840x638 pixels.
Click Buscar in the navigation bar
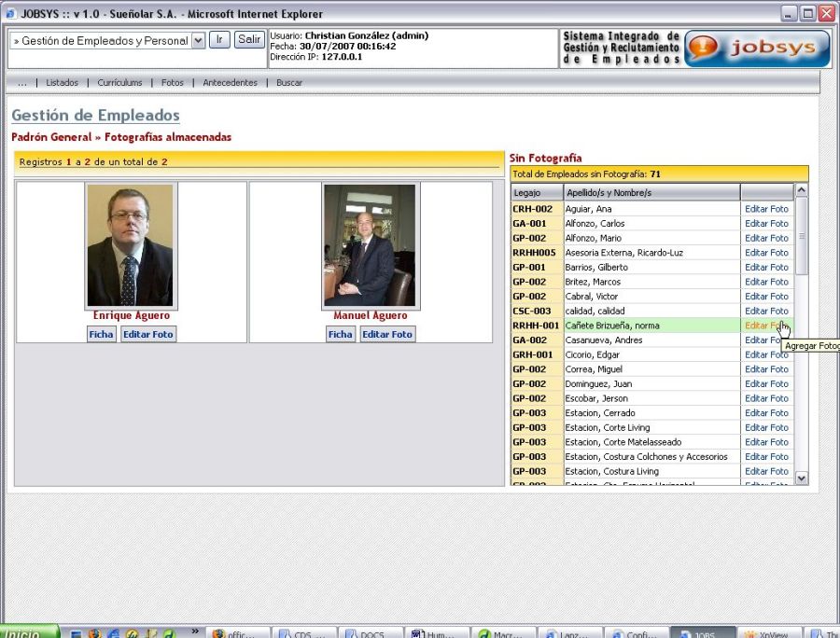289,83
